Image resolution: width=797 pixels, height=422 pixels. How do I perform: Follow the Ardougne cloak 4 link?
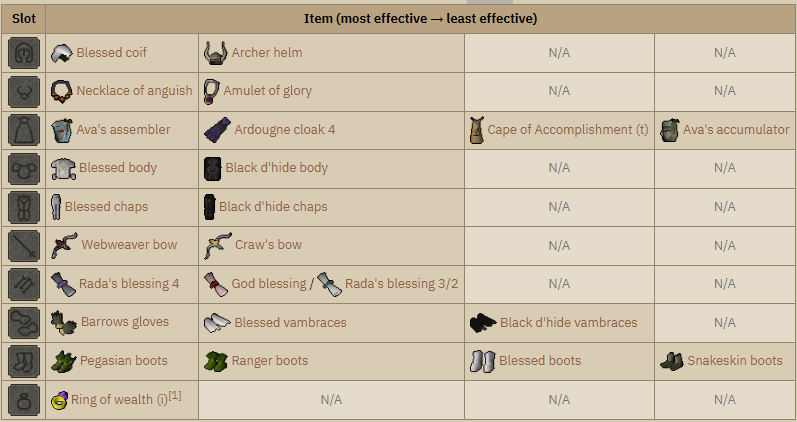click(285, 129)
